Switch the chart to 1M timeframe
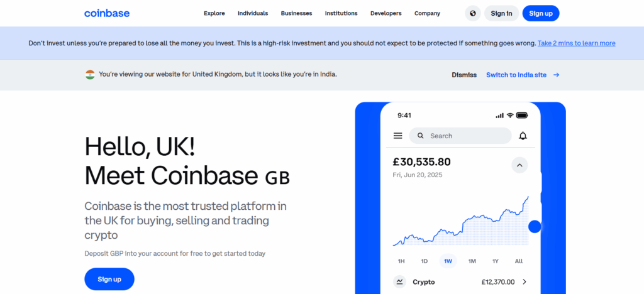Screen dimensions: 644x294 click(x=472, y=261)
